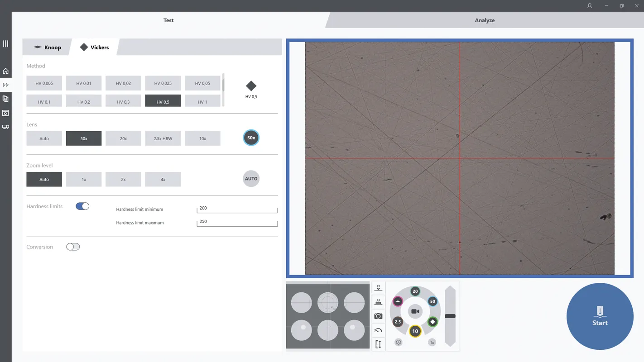Click the vertical ruler measure icon
This screenshot has width=644, height=362.
378,344
